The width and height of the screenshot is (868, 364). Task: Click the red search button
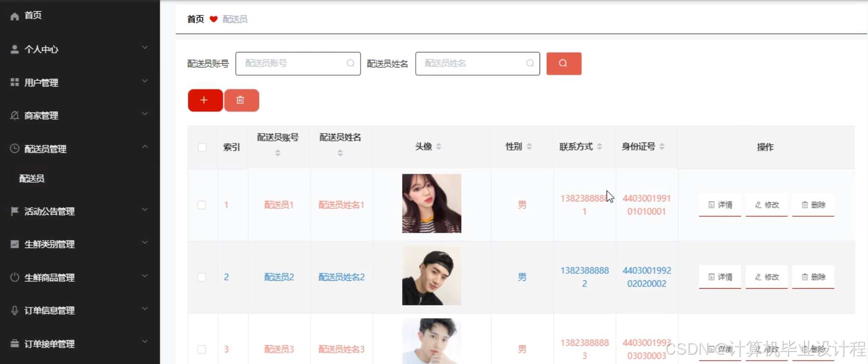click(x=564, y=64)
